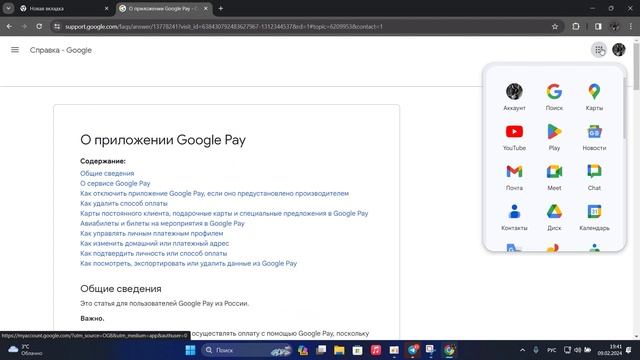Show hidden tray icons chevron
Image resolution: width=640 pixels, height=360 pixels.
(x=522, y=350)
